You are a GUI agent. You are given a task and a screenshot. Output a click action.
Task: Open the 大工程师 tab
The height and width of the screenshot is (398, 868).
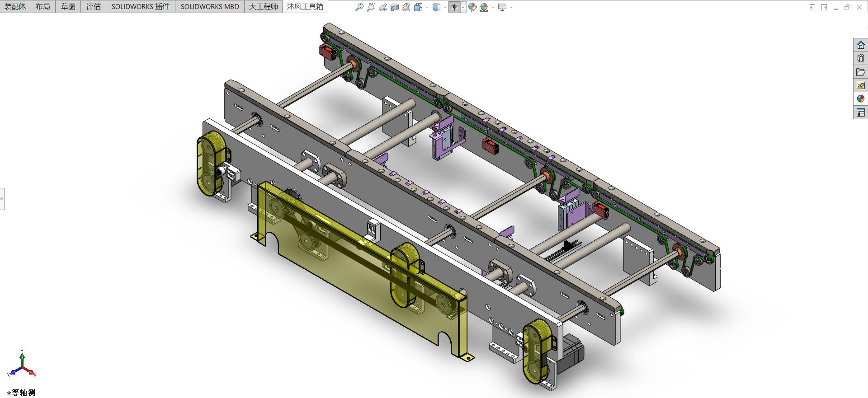pyautogui.click(x=264, y=6)
